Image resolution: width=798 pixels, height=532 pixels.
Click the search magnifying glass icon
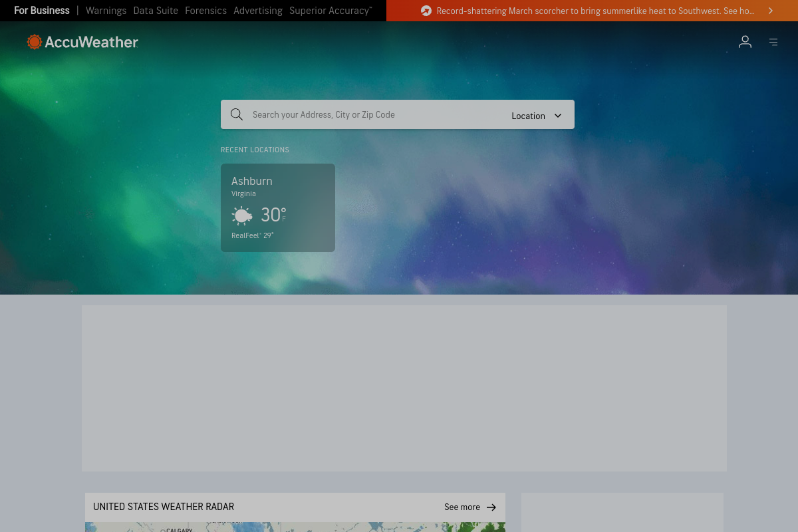tap(237, 114)
